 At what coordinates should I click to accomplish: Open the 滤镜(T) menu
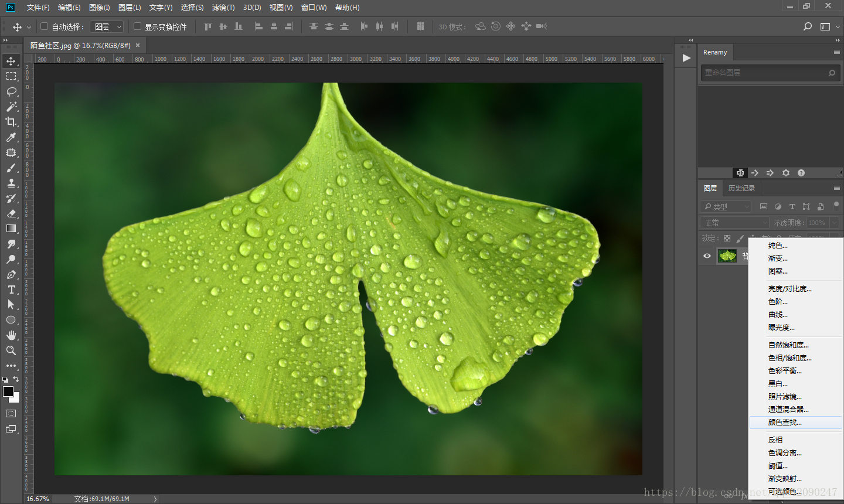223,8
